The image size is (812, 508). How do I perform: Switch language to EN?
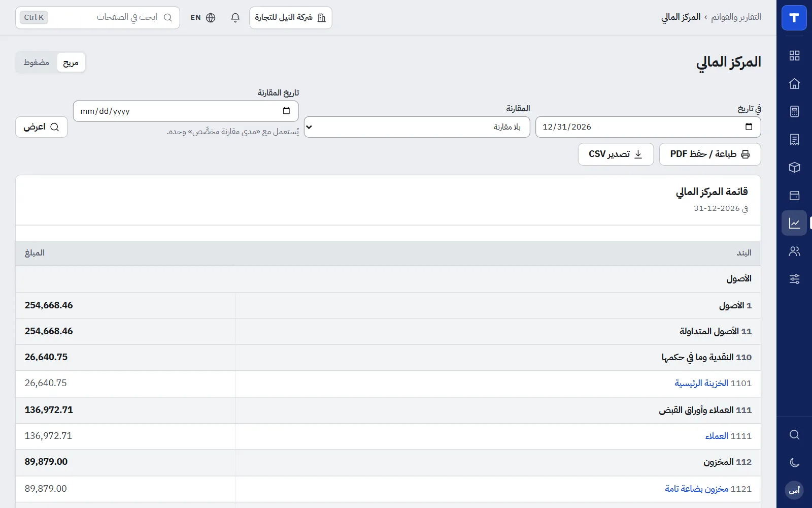click(x=202, y=18)
